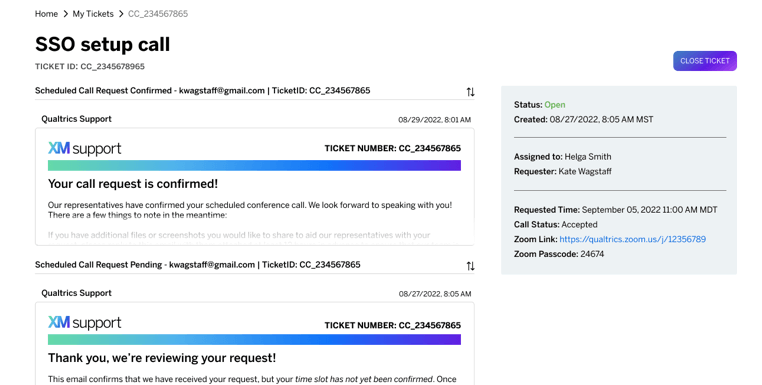Click 'Your call request is confirmed!' heading
The height and width of the screenshot is (385, 762).
pos(133,184)
